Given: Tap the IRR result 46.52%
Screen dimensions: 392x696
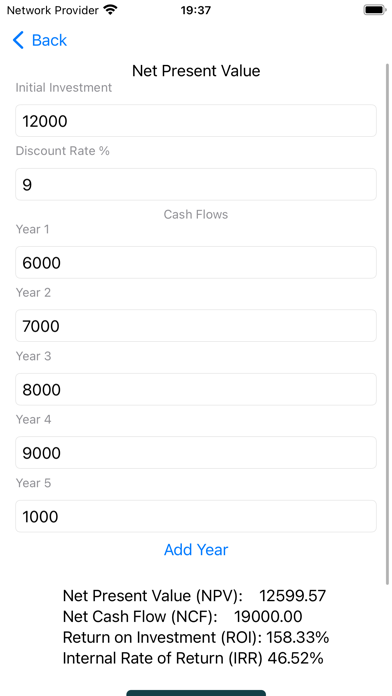Looking at the screenshot, I should point(295,658).
